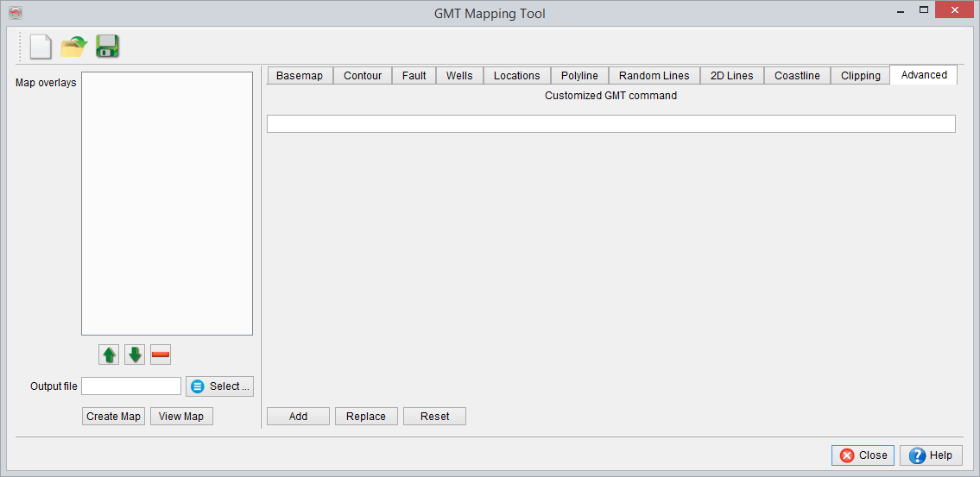The height and width of the screenshot is (477, 980).
Task: Click the app icon in title bar
Action: point(15,13)
